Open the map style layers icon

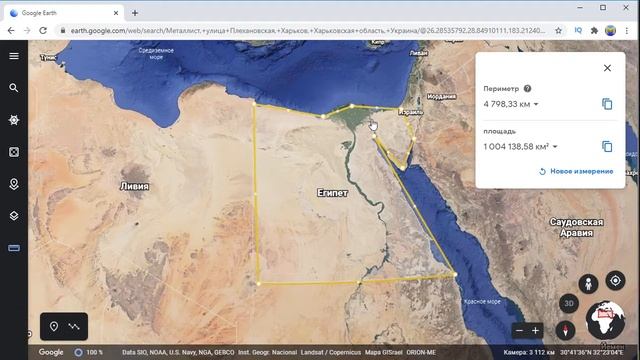tap(14, 216)
